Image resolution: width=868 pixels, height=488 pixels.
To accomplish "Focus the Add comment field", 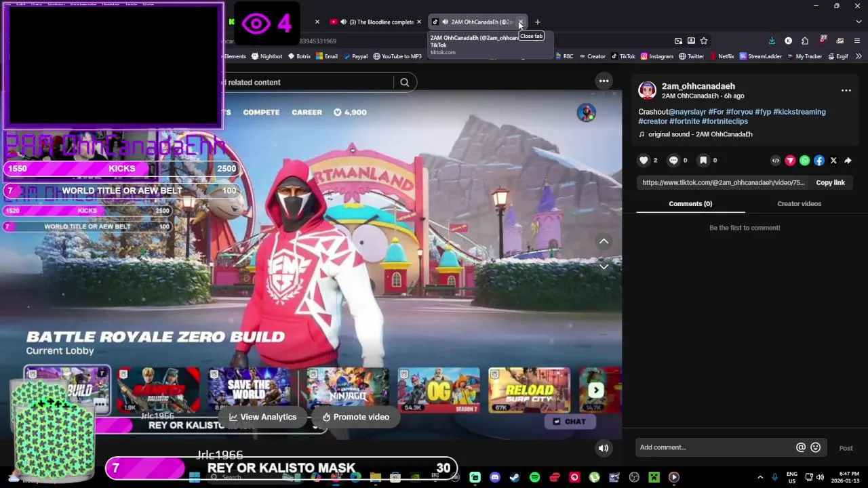I will [715, 447].
